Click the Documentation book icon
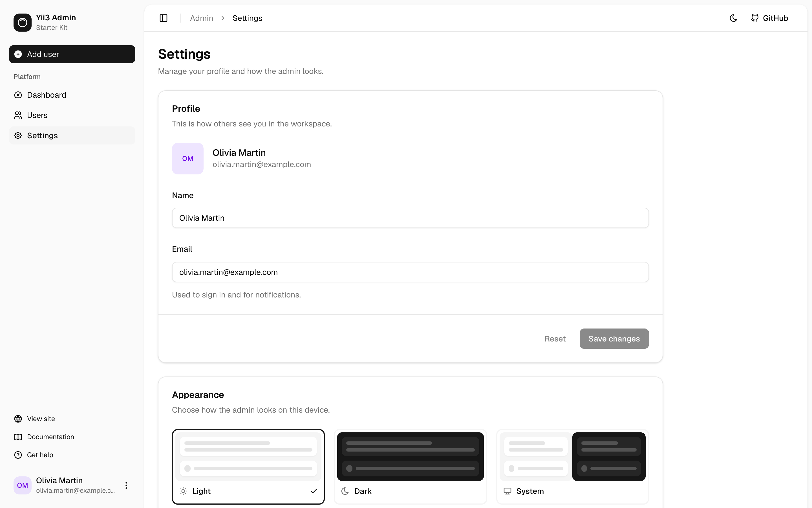Screen dimensions: 812x508 coord(18,437)
